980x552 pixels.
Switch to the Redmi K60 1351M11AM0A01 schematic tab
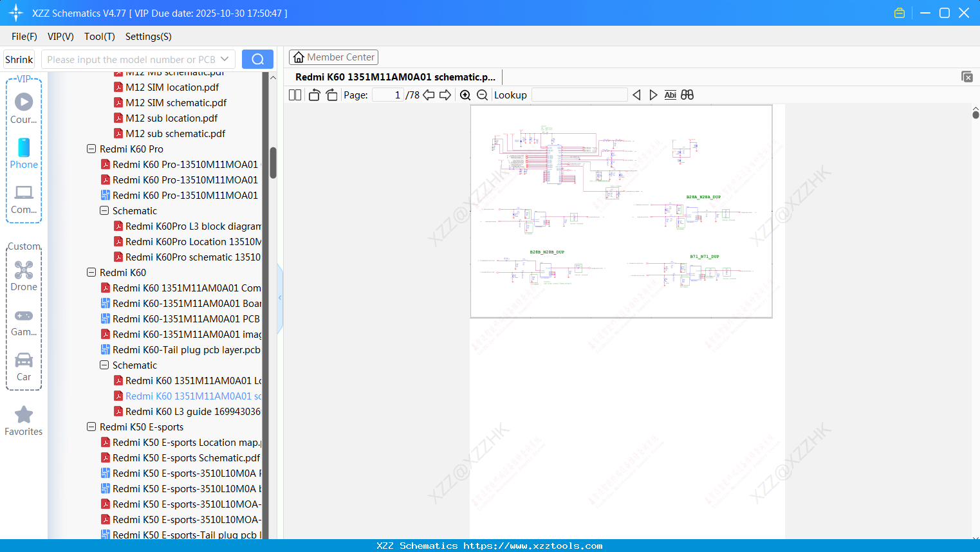(x=393, y=77)
